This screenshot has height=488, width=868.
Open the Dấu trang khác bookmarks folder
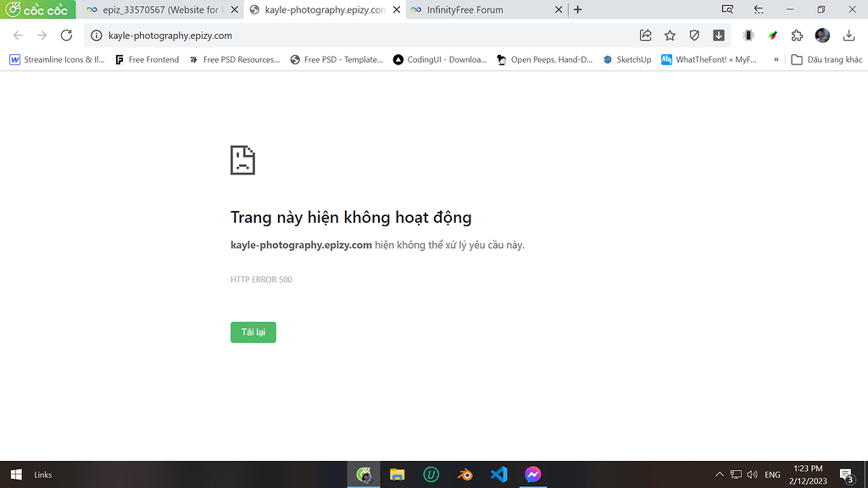click(826, 59)
